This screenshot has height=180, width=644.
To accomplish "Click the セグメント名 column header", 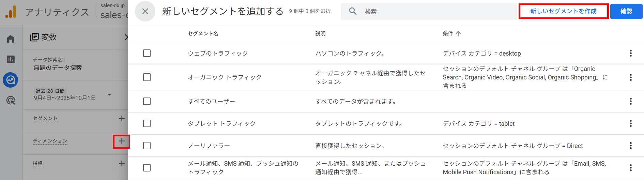I will point(203,34).
